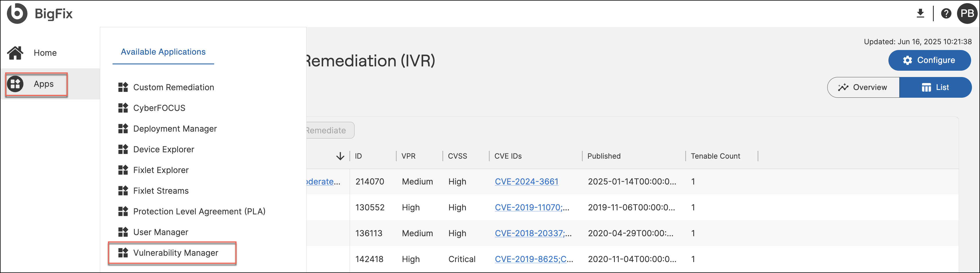The image size is (980, 273).
Task: Open the PB user profile avatar
Action: [967, 14]
